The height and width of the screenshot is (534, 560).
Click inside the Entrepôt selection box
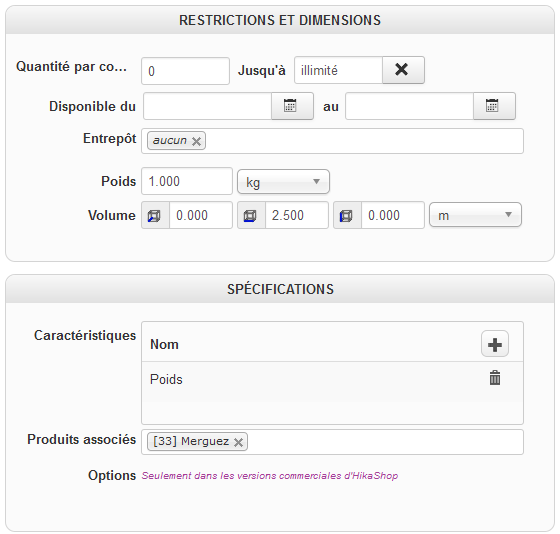click(364, 141)
